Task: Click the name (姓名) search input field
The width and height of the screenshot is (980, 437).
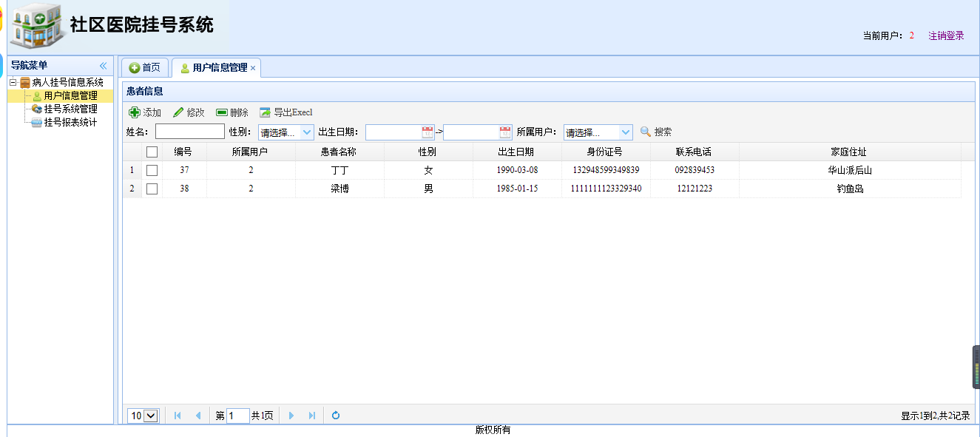Action: [x=190, y=132]
